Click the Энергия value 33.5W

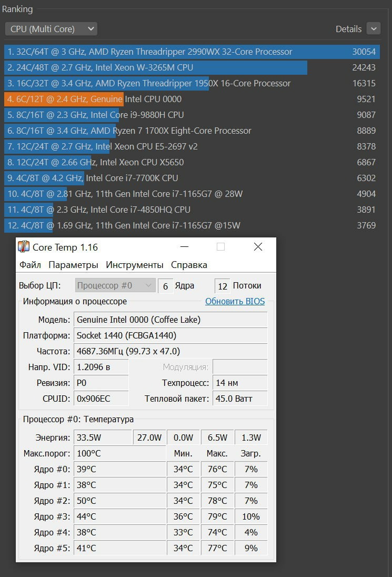coord(103,437)
